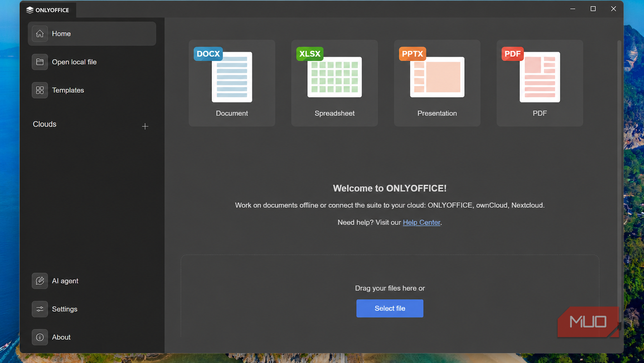Open the Home menu item label
Screen dimensions: 644x363
coord(61,34)
